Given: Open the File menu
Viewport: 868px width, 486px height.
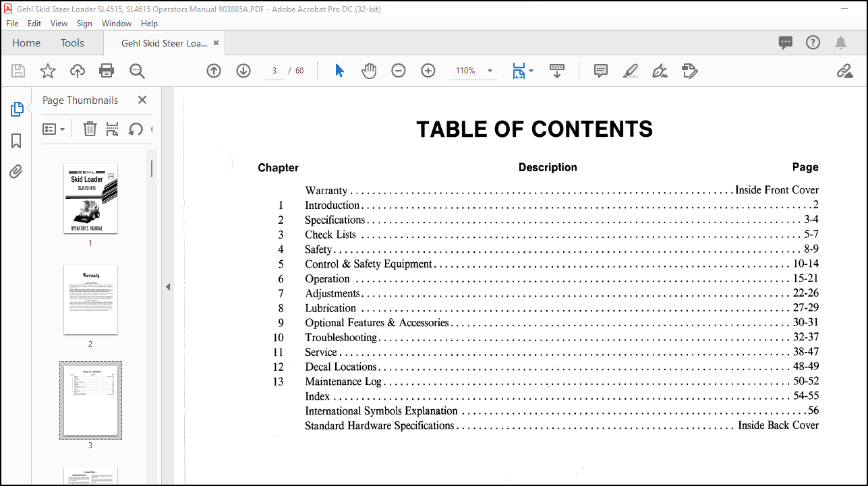Looking at the screenshot, I should (x=12, y=24).
